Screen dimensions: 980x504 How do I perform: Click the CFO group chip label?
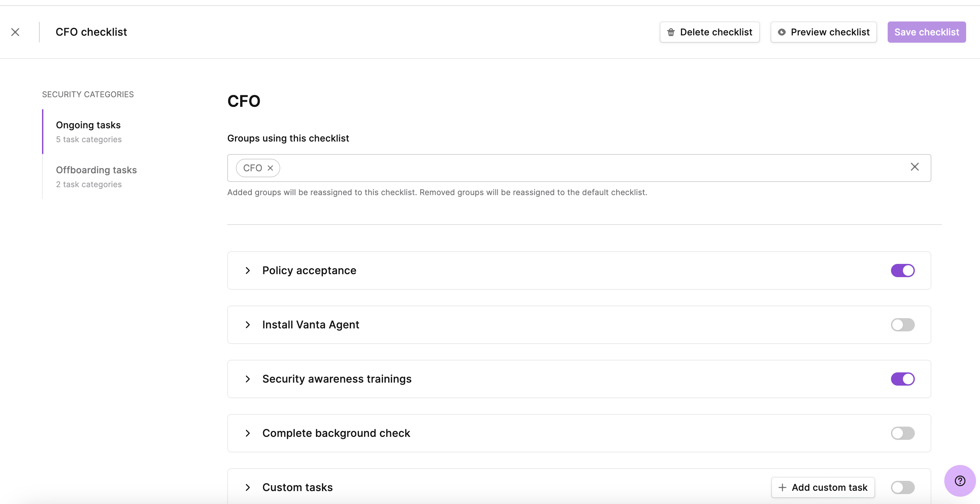252,168
